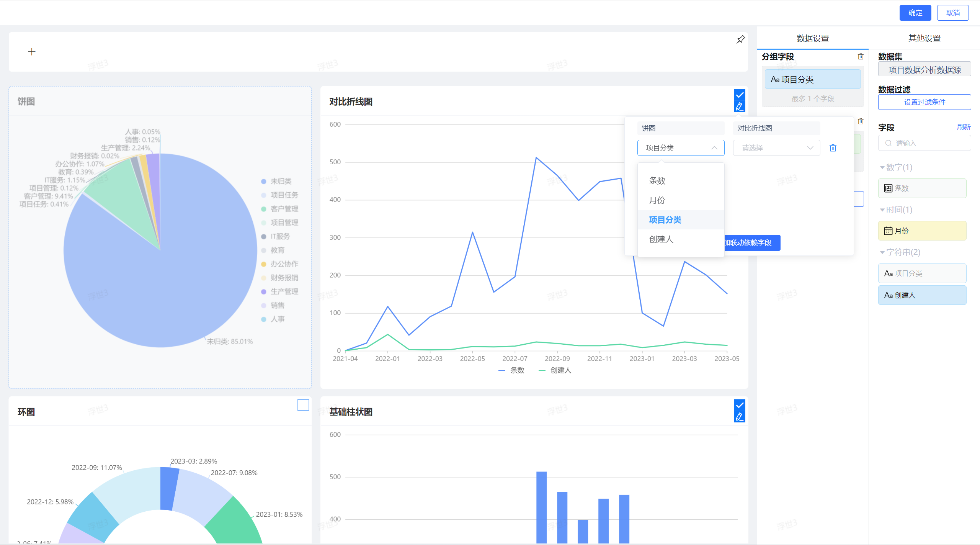Collapse the 项目分类 dropdown under 饼图
The width and height of the screenshot is (980, 545).
(681, 148)
